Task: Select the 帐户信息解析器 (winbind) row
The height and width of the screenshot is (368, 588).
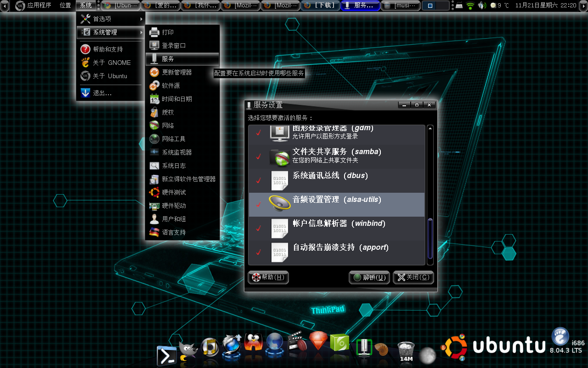Action: [337, 228]
